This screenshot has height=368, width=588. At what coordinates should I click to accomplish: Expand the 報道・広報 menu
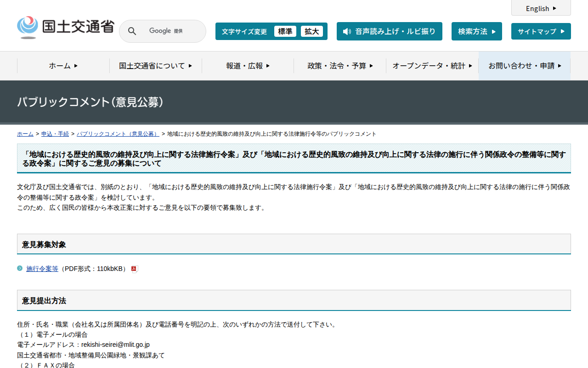pyautogui.click(x=248, y=66)
